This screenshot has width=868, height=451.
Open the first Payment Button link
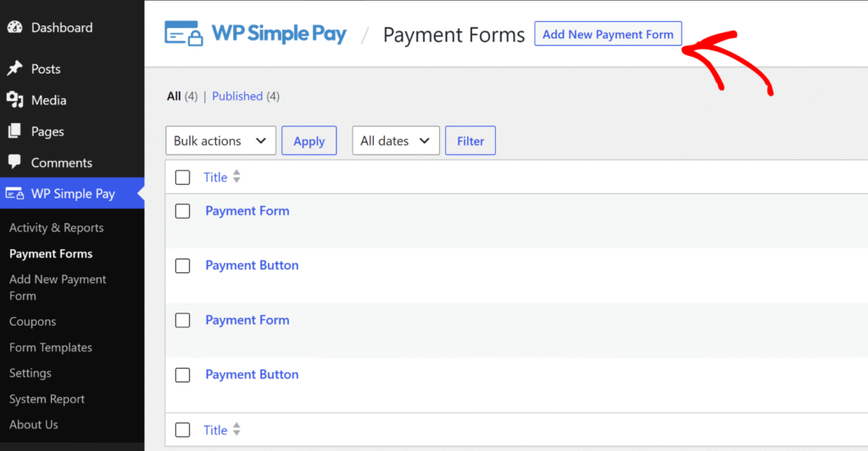pyautogui.click(x=252, y=265)
